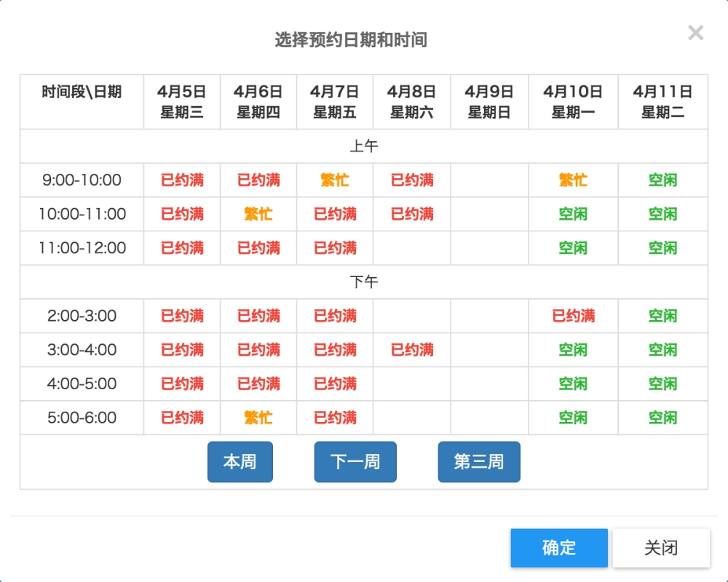Click 已约满 at 4:00-5:00 on 4月5日
The height and width of the screenshot is (582, 728).
182,383
